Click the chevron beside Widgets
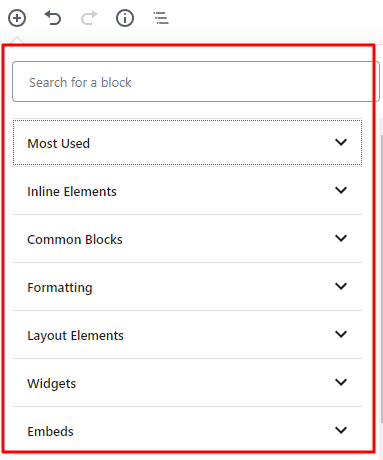 (341, 382)
